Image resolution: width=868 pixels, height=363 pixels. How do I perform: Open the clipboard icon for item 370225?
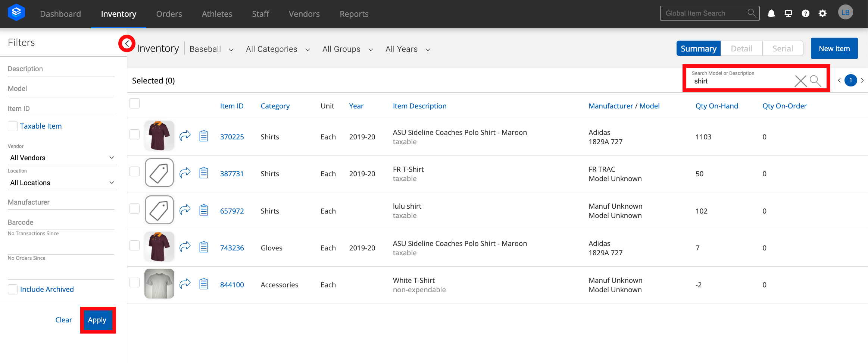tap(204, 136)
